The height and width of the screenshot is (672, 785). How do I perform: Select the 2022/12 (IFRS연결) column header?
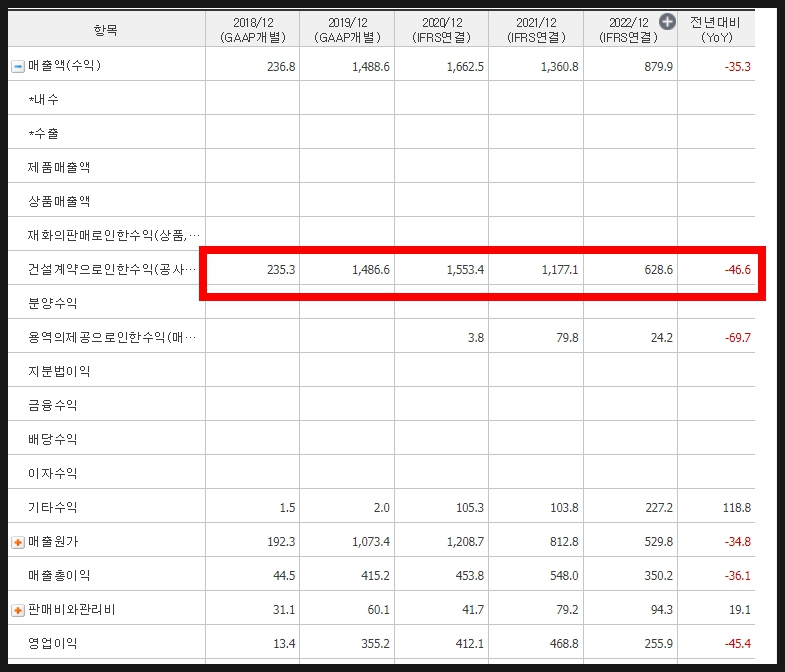click(628, 30)
